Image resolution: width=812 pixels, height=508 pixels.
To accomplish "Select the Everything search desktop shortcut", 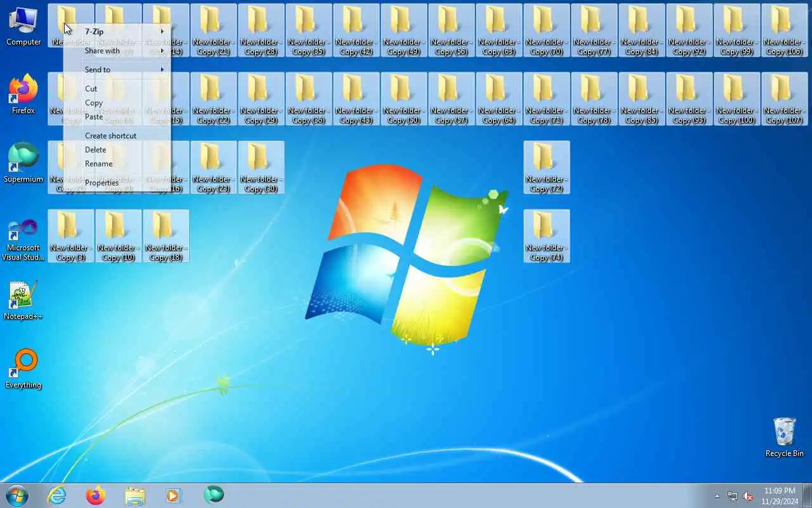I will (x=23, y=369).
